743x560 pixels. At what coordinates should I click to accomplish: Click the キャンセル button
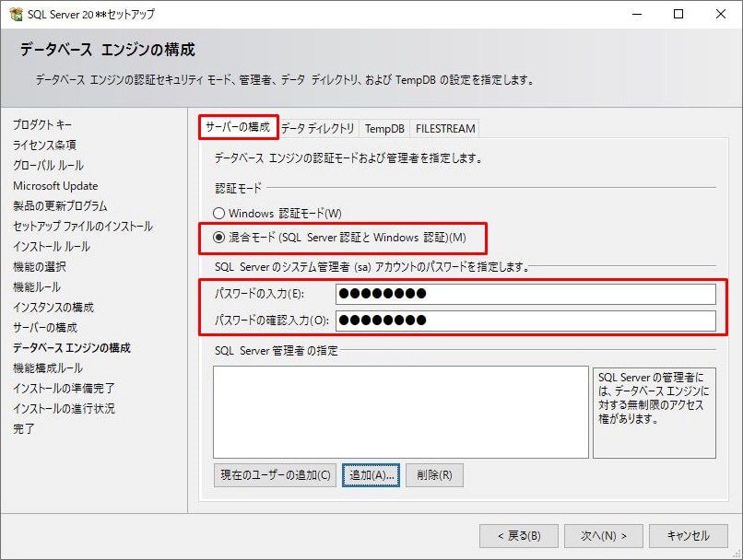tap(689, 536)
